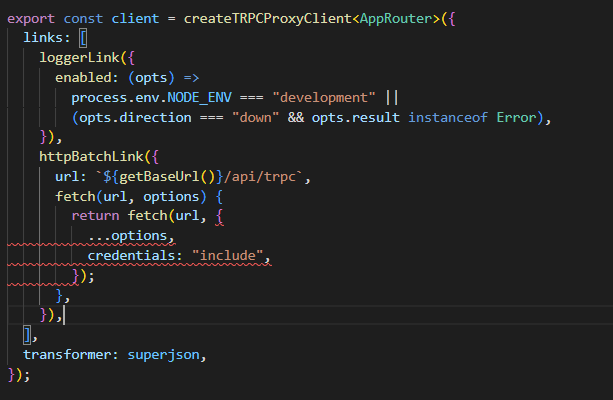The image size is (613, 400).
Task: Click the highlighted closing square bracket
Action: (27, 335)
